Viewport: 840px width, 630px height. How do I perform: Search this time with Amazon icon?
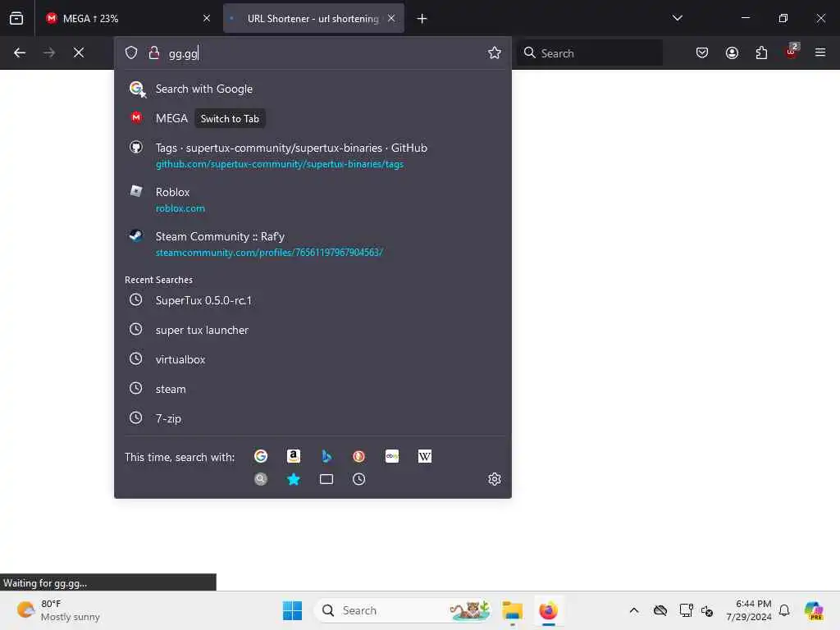point(293,456)
